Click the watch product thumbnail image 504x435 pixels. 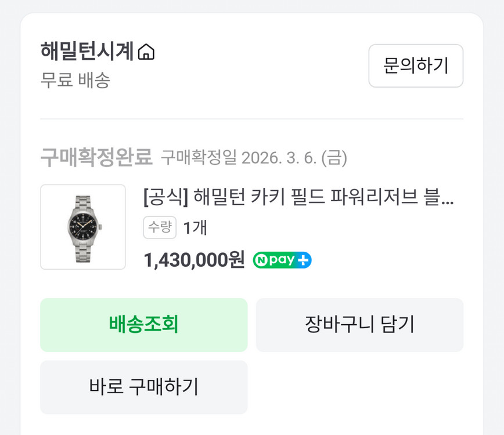[82, 226]
